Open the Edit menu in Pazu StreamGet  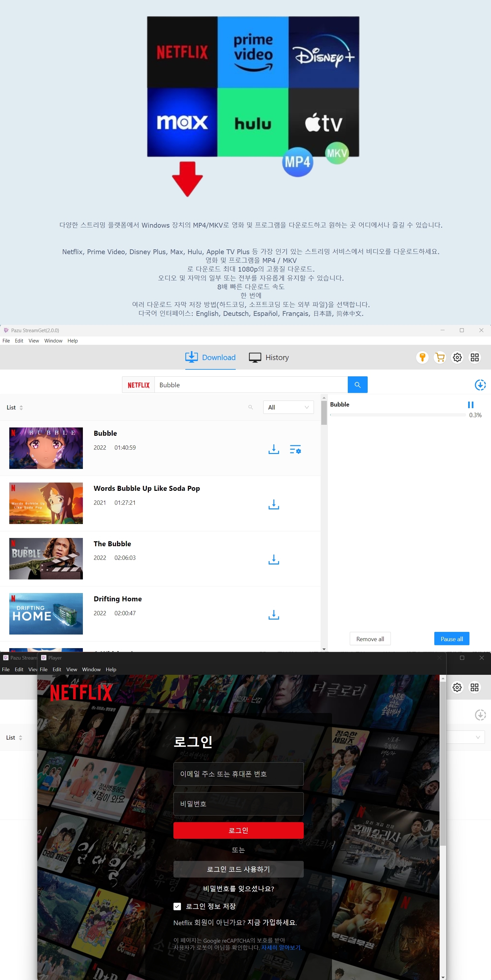[19, 340]
